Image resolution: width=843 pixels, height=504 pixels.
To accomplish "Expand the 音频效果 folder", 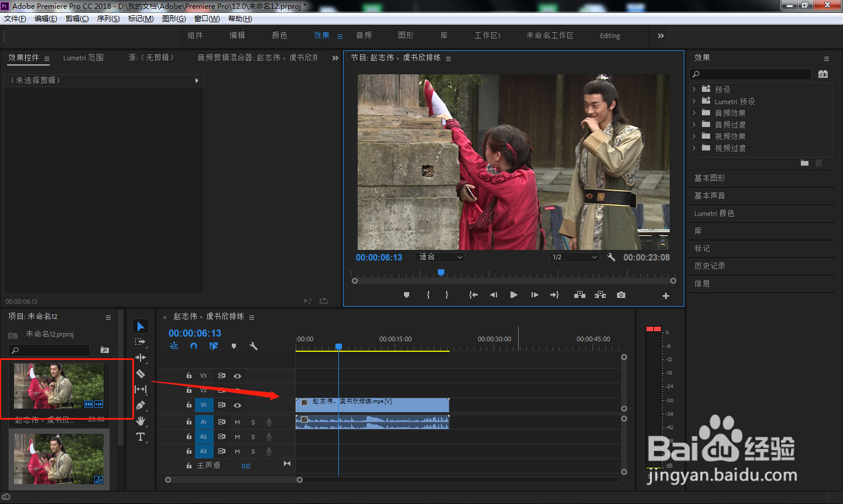I will (x=694, y=113).
